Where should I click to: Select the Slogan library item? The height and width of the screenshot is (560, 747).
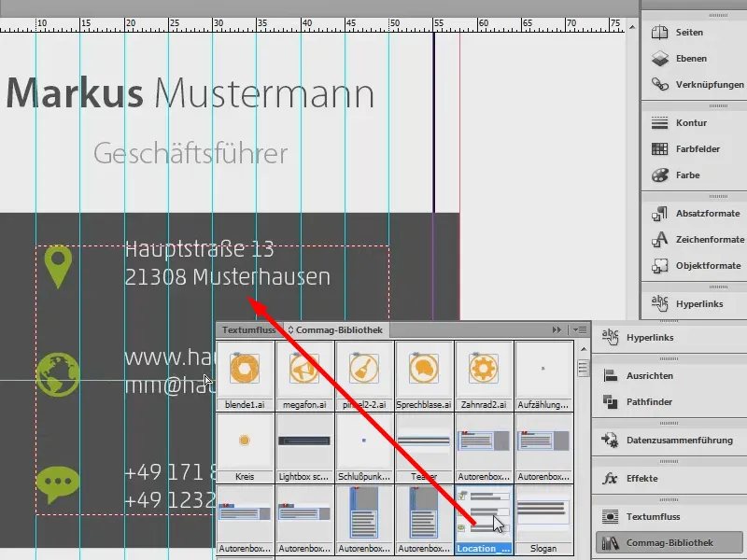coord(543,520)
